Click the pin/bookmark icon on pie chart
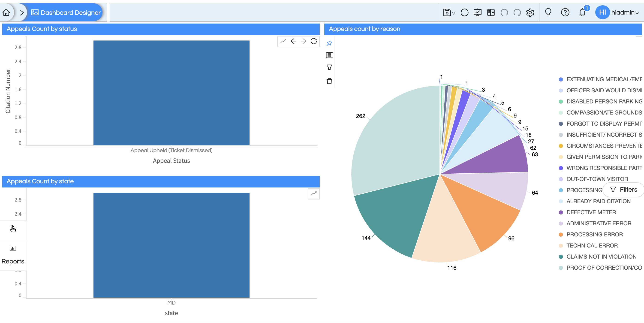Image resolution: width=644 pixels, height=323 pixels. [329, 43]
